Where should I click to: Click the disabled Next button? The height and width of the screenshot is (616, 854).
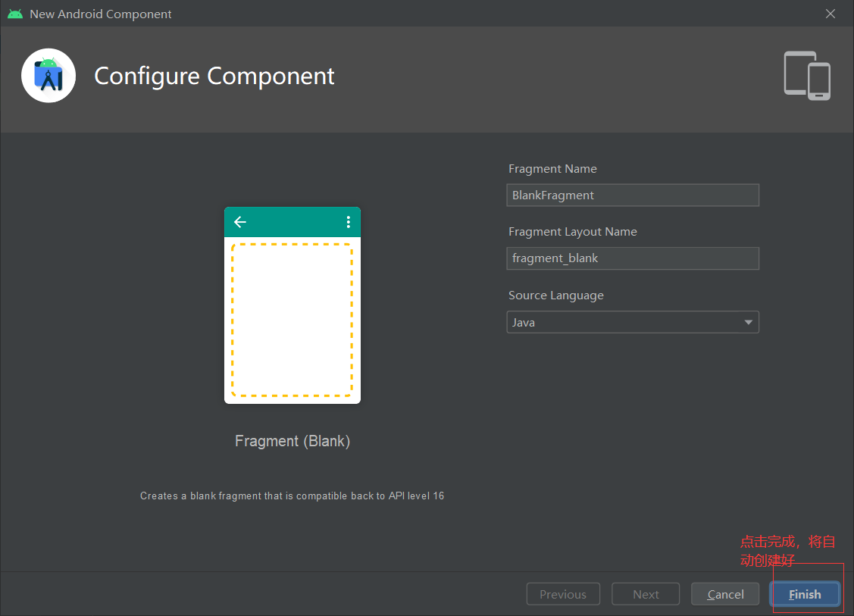click(x=646, y=594)
